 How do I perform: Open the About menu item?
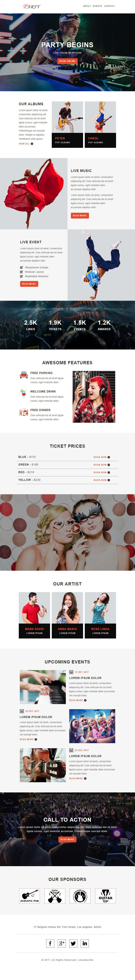click(x=87, y=6)
